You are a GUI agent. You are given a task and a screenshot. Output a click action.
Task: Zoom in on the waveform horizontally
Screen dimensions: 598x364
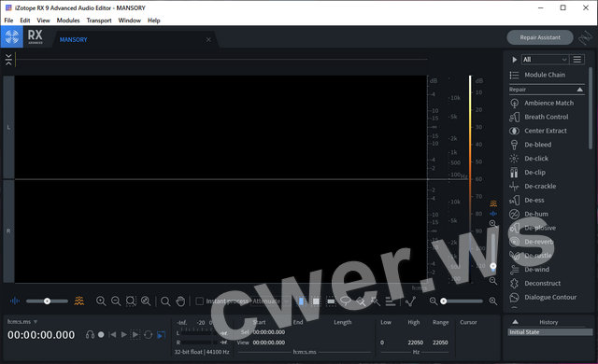pyautogui.click(x=101, y=301)
